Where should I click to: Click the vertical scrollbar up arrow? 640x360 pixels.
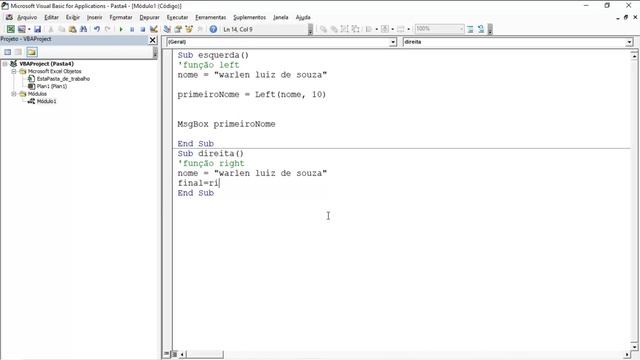(634, 56)
